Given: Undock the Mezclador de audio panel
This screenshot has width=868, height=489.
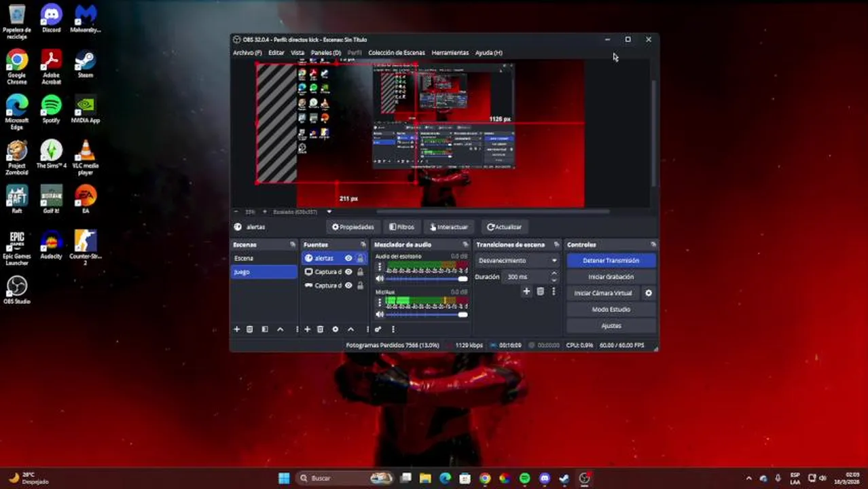Looking at the screenshot, I should click(x=465, y=244).
